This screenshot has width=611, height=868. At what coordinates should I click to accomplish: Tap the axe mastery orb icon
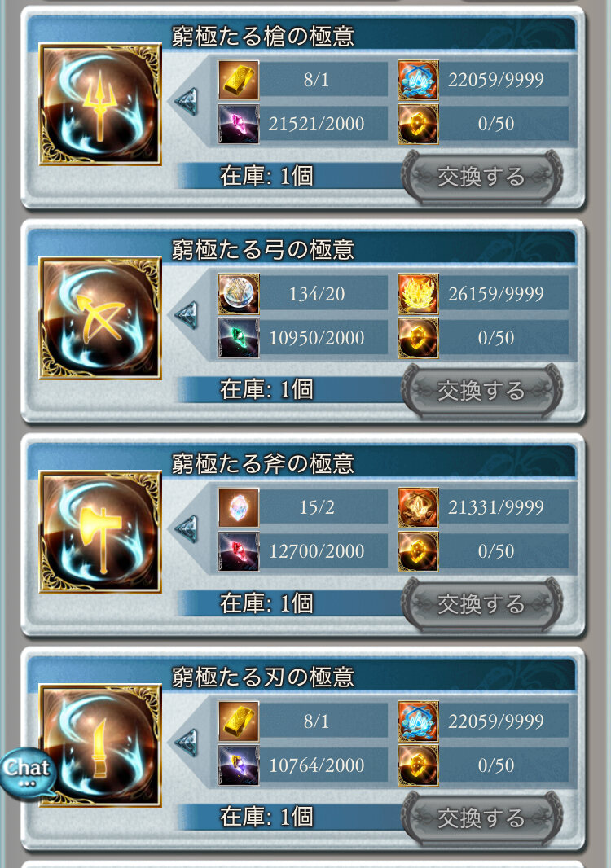100,532
